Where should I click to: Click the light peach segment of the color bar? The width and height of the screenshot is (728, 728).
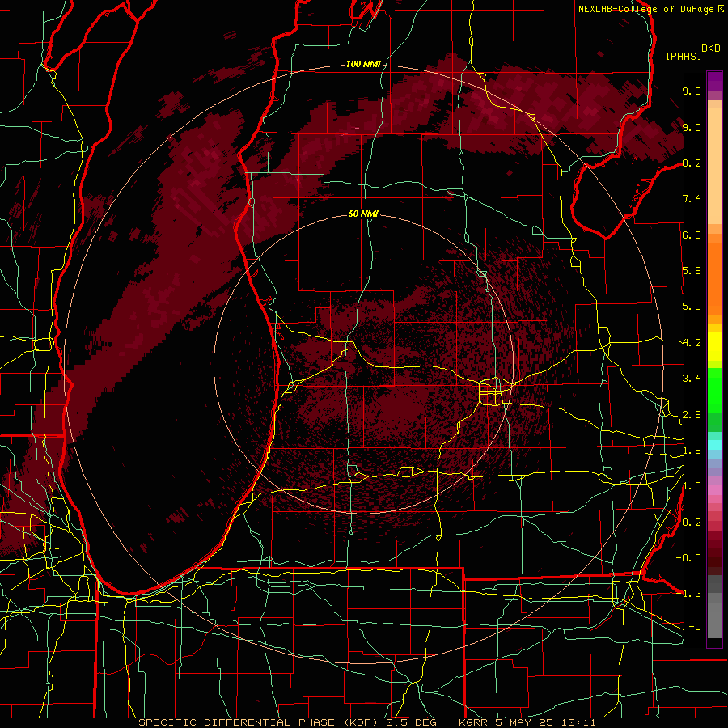pyautogui.click(x=714, y=166)
